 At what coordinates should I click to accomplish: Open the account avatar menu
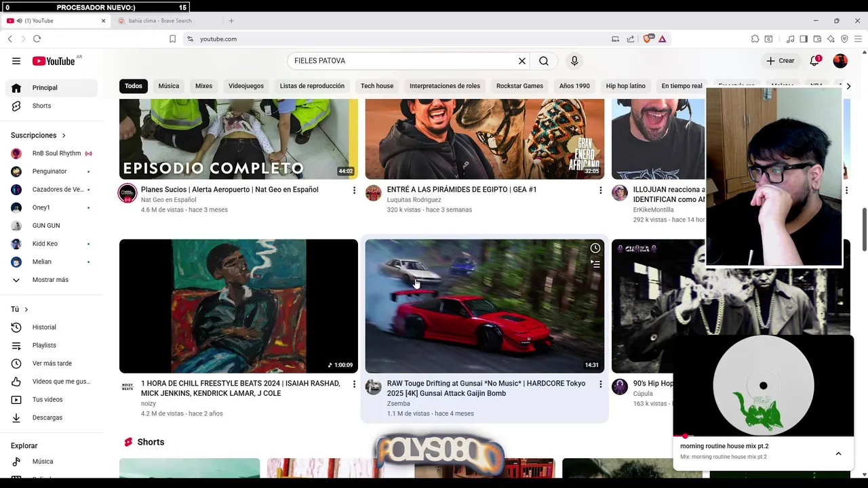(x=840, y=61)
